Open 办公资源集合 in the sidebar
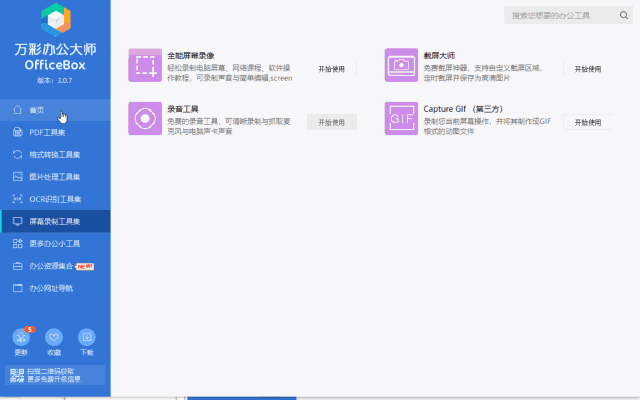 pyautogui.click(x=55, y=266)
